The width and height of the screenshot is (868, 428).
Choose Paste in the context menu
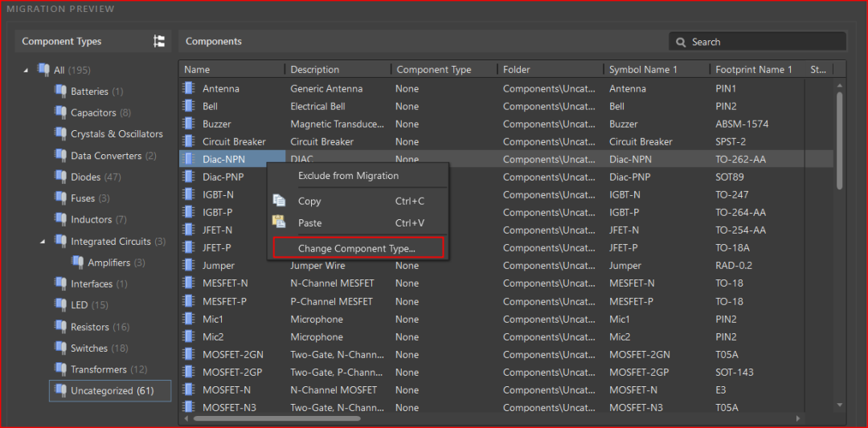[358, 223]
